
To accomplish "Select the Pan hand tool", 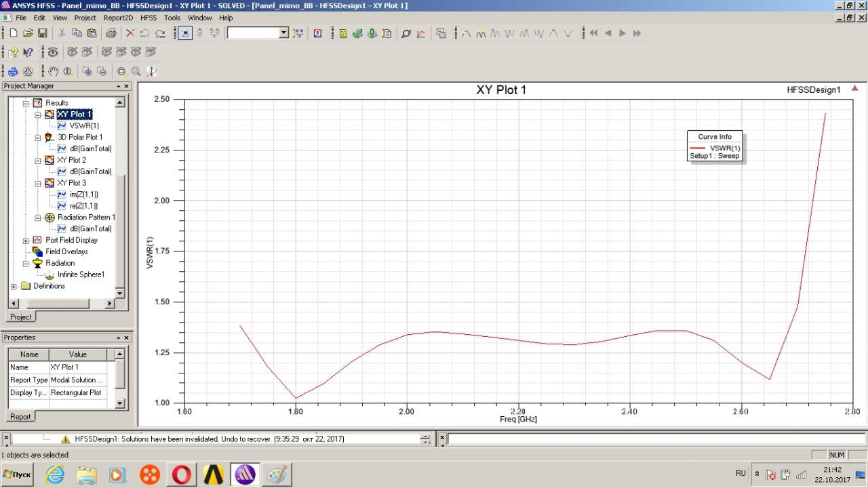I will click(x=53, y=71).
